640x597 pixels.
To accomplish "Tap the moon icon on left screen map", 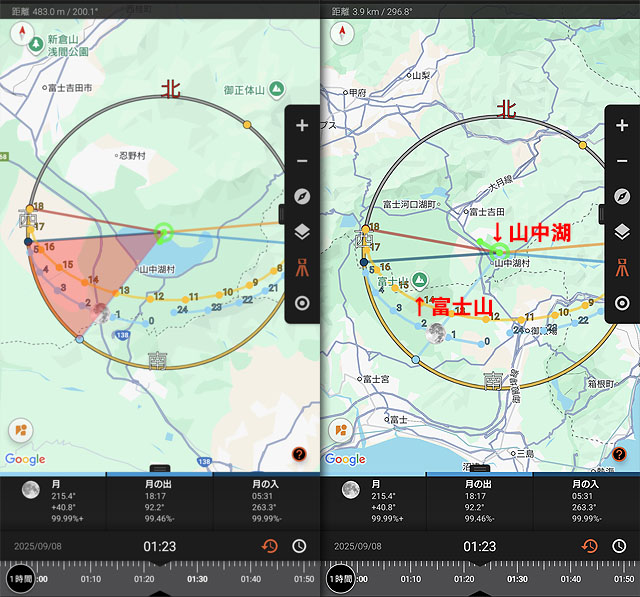I will 100,313.
